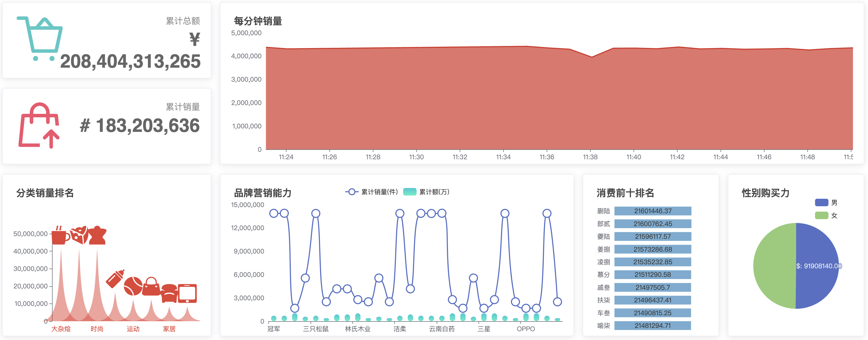Toggle the 累计销量(件) legend series
The width and height of the screenshot is (868, 340).
pos(372,192)
